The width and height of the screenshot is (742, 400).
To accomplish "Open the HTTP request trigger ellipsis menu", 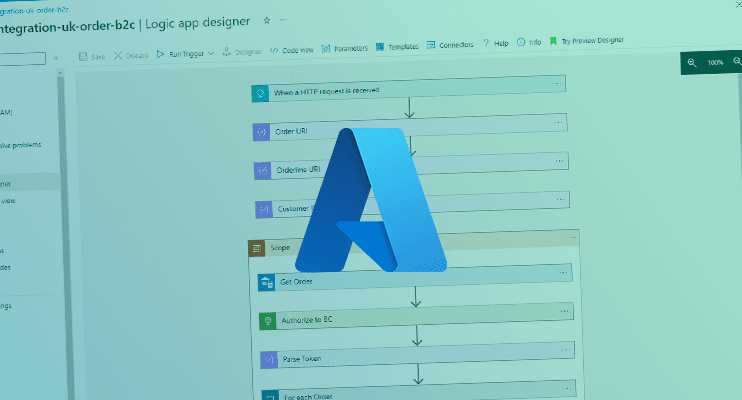I will point(557,83).
